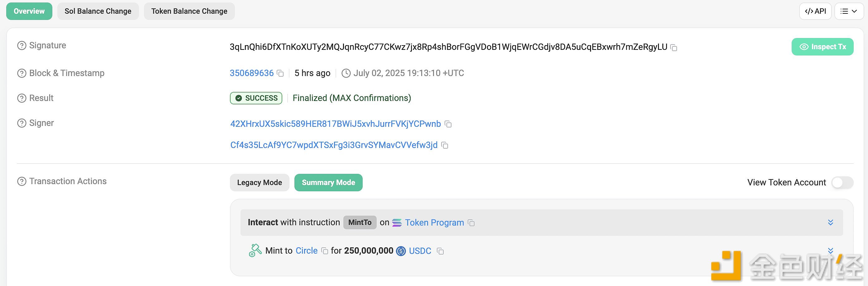Viewport: 868px width, 286px height.
Task: Copy the USDC token address
Action: (x=440, y=251)
